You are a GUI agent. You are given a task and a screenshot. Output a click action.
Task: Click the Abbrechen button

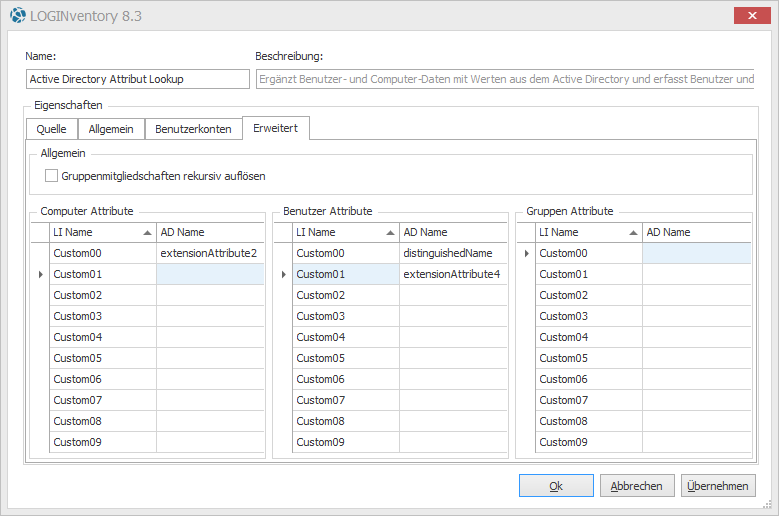point(637,486)
